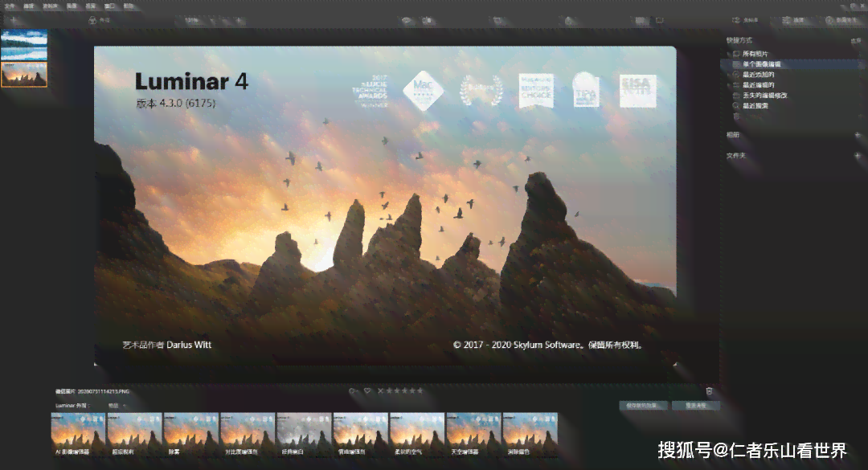The image size is (868, 470).
Task: Add a new album with the 相册 plus
Action: (858, 135)
